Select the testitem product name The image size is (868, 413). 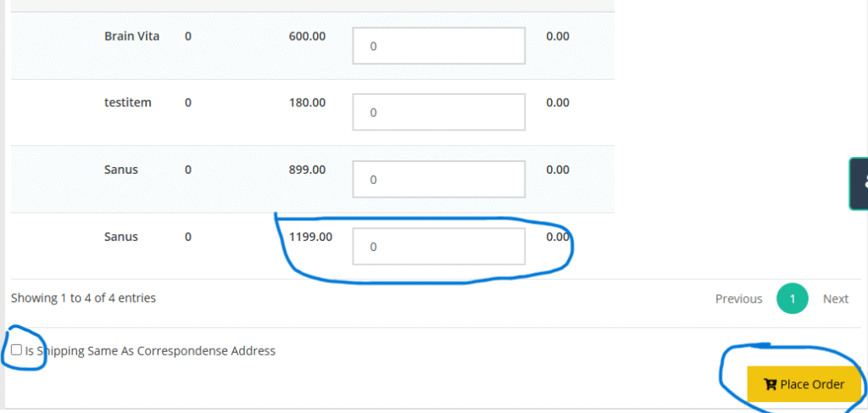point(128,103)
